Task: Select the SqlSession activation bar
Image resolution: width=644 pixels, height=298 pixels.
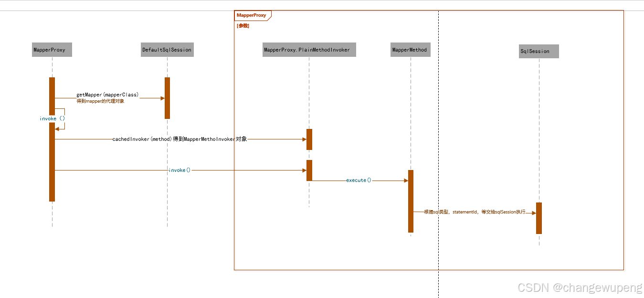Action: click(539, 218)
